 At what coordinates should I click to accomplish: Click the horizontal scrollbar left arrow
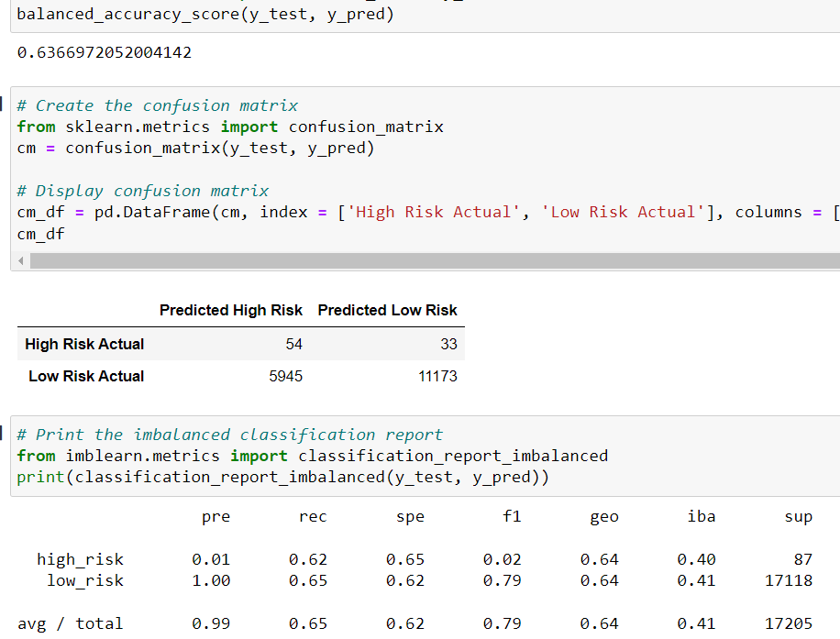pyautogui.click(x=21, y=261)
